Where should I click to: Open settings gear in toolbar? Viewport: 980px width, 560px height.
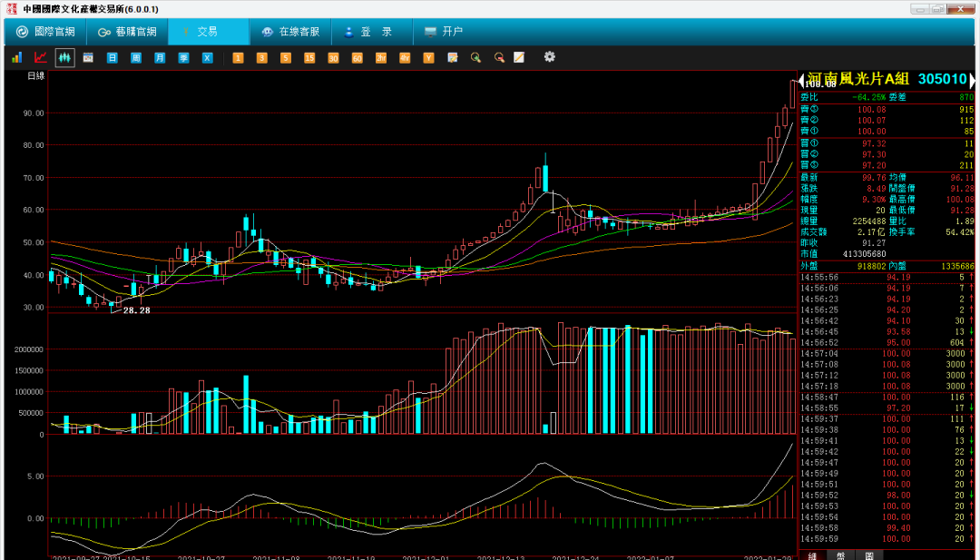pos(549,57)
